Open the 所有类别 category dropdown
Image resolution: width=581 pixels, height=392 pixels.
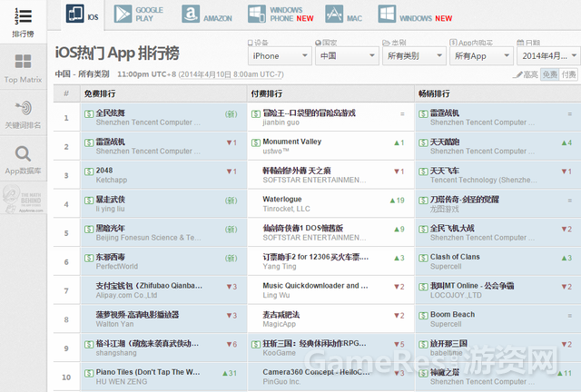[414, 56]
